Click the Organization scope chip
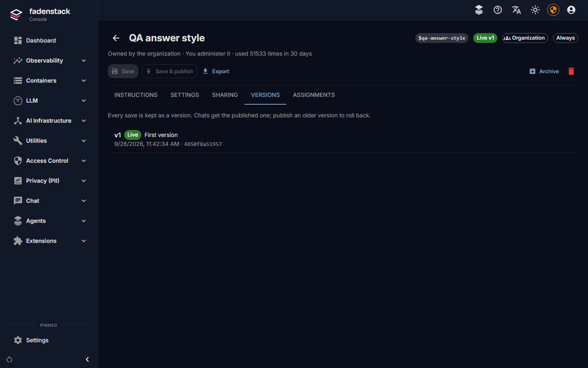This screenshot has height=368, width=588. click(x=525, y=38)
